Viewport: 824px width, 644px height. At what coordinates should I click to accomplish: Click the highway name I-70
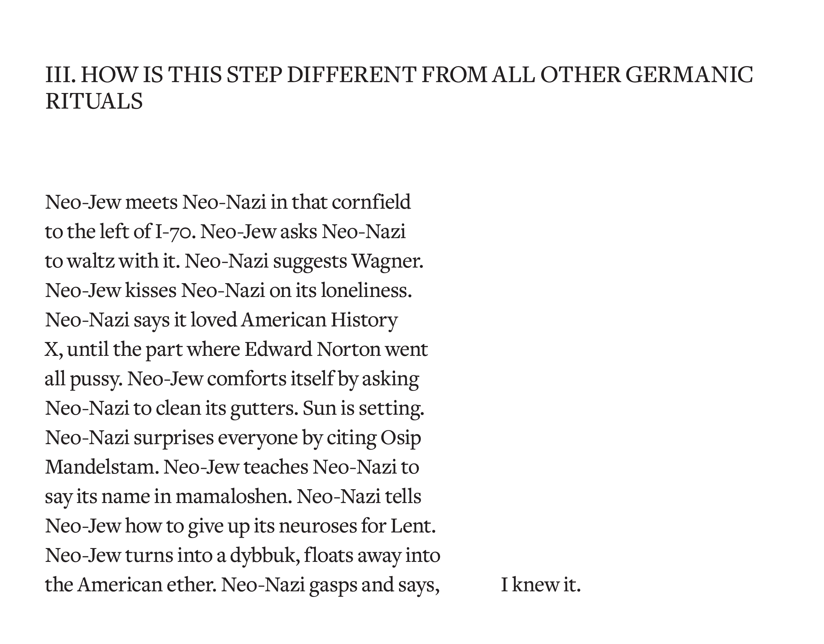coord(175,232)
